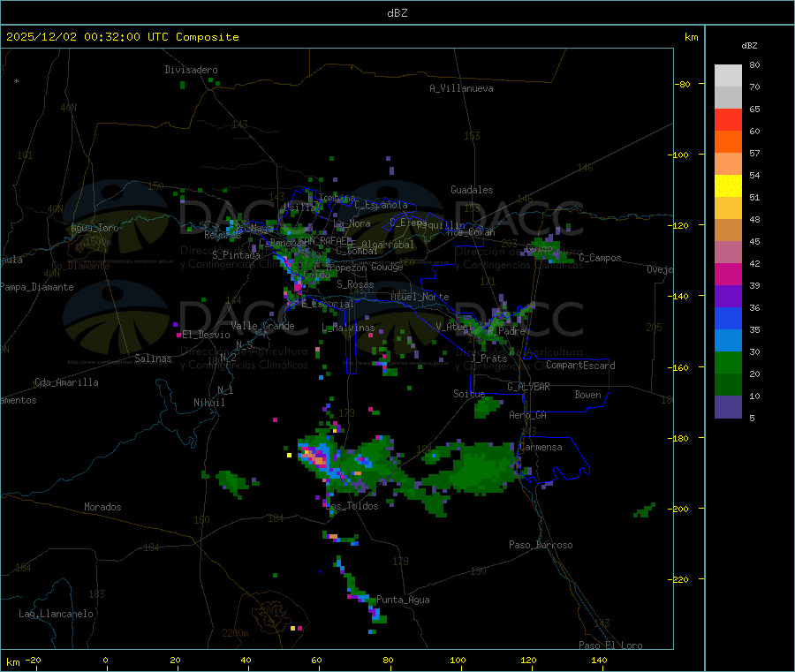The image size is (795, 672).
Task: Click the Agua_Toro label
Action: click(x=95, y=228)
